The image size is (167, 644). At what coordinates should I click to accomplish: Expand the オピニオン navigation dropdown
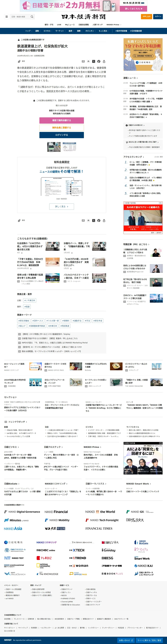[x=91, y=31]
